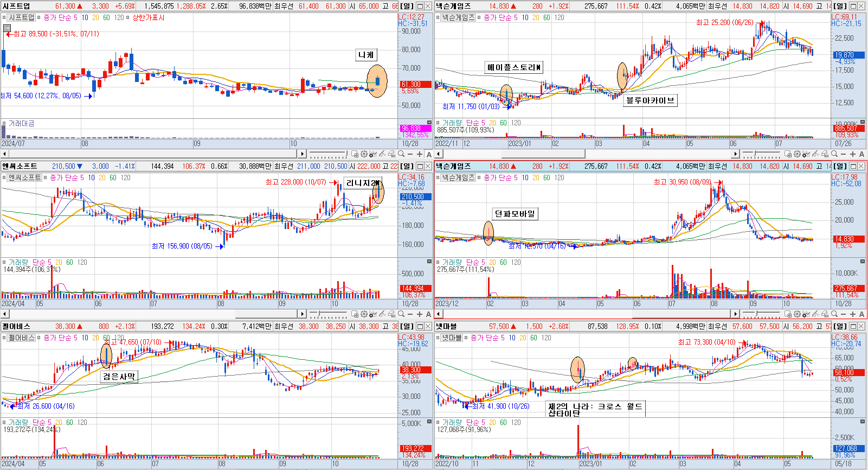Viewport: 868px width, 470px height.
Task: Toggle the square marker before 시프트업 price label
Action: (4, 17)
